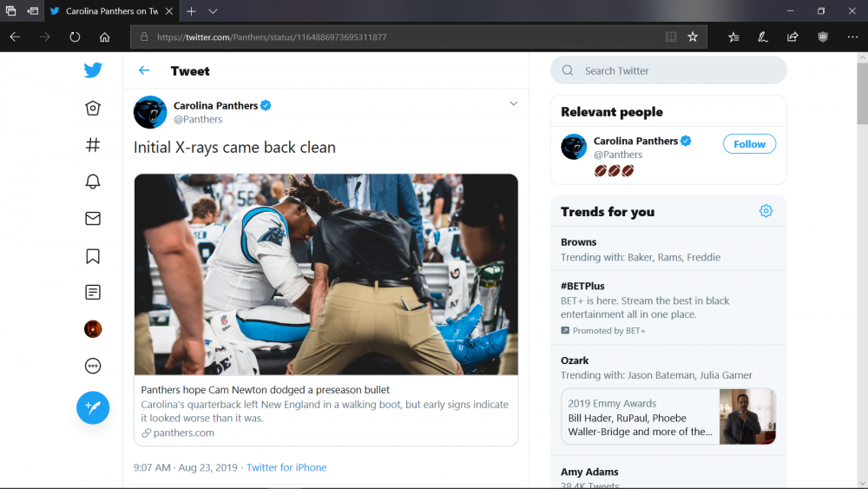Open the browser tab list dropdown
This screenshot has height=489, width=868.
coord(214,11)
